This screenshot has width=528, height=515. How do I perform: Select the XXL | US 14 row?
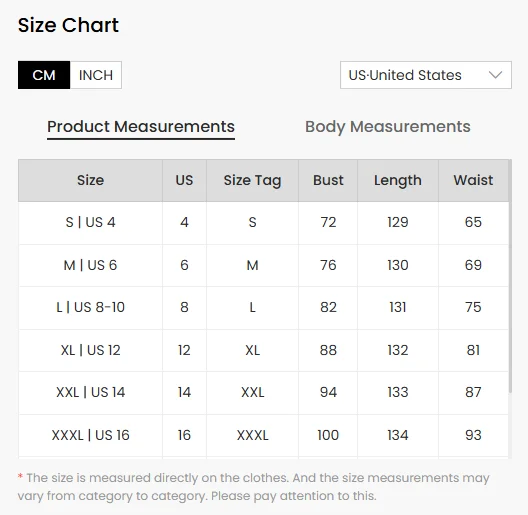click(263, 393)
